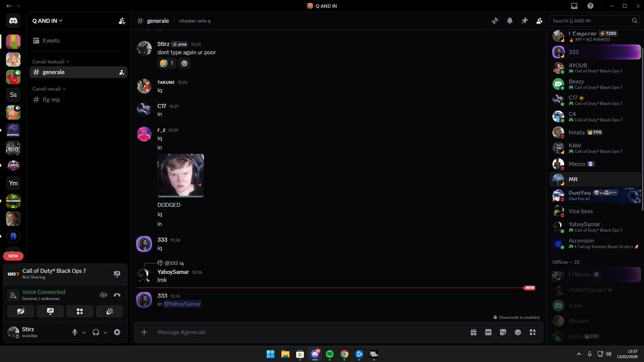Open the Q AND IN server dropdown
Viewport: 644px width, 362px height.
pyautogui.click(x=47, y=21)
